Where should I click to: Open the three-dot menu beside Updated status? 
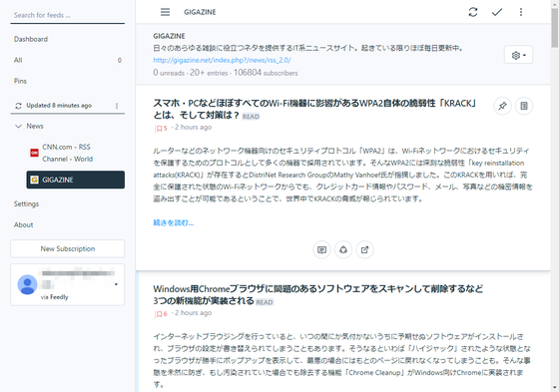(x=117, y=106)
